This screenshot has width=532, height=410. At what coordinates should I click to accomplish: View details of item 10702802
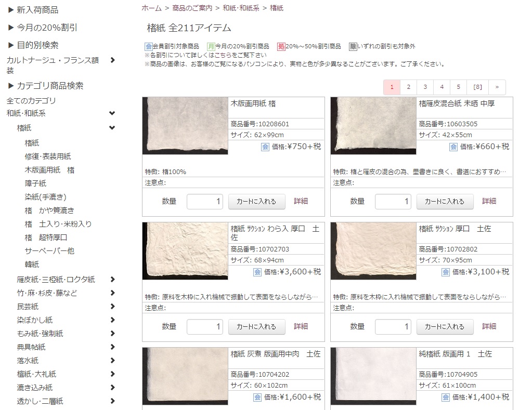(489, 326)
